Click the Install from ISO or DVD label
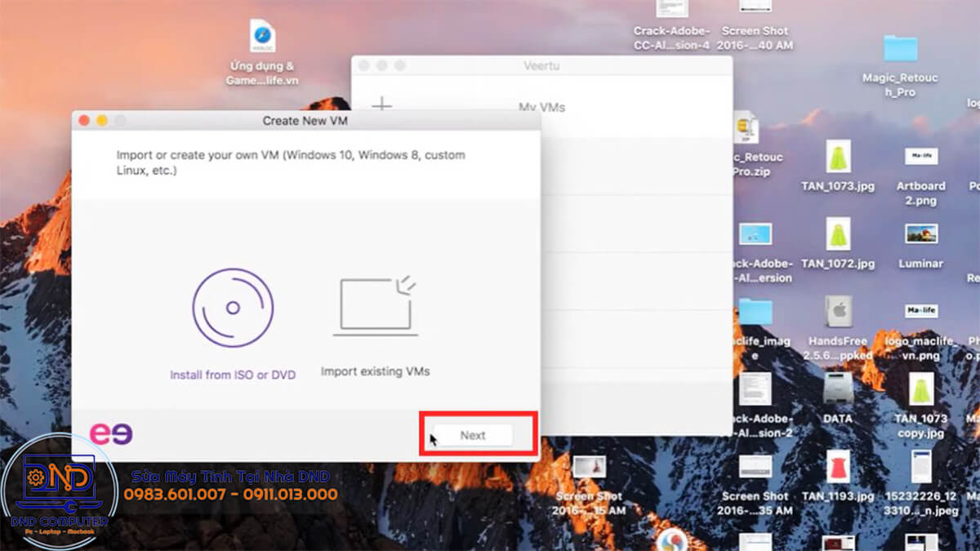Viewport: 980px width, 551px height. 233,375
